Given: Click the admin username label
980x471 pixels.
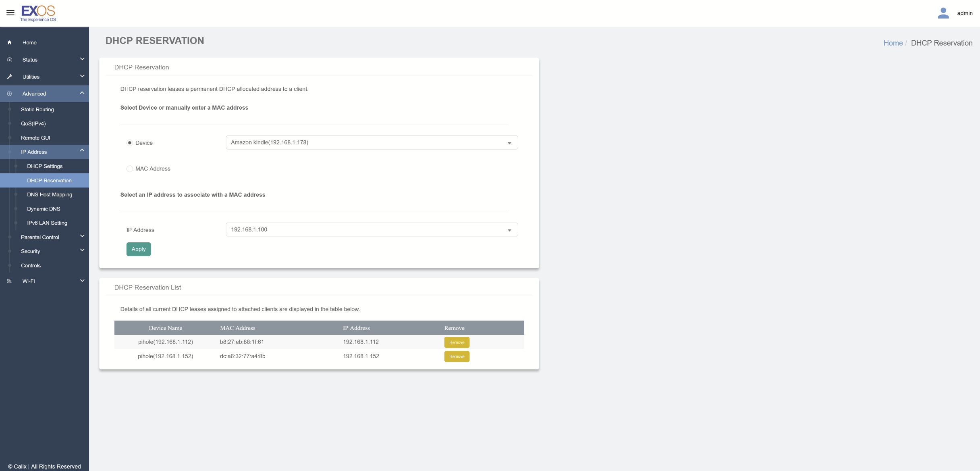Looking at the screenshot, I should [965, 13].
